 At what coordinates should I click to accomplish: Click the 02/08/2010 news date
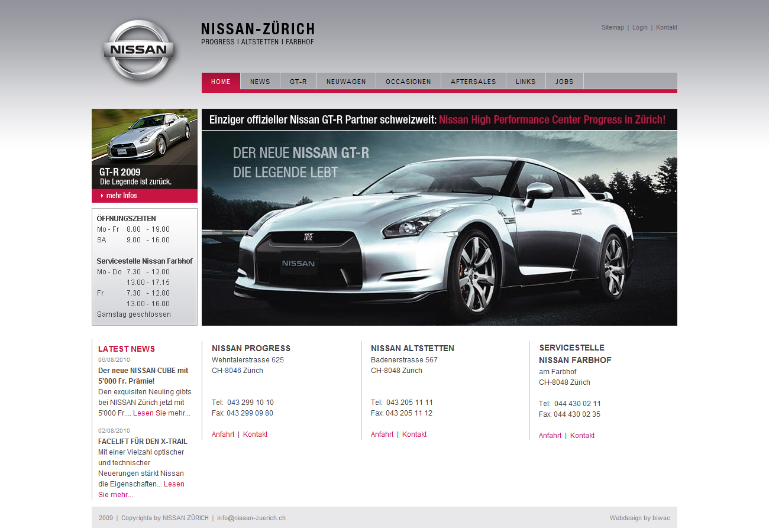point(114,431)
